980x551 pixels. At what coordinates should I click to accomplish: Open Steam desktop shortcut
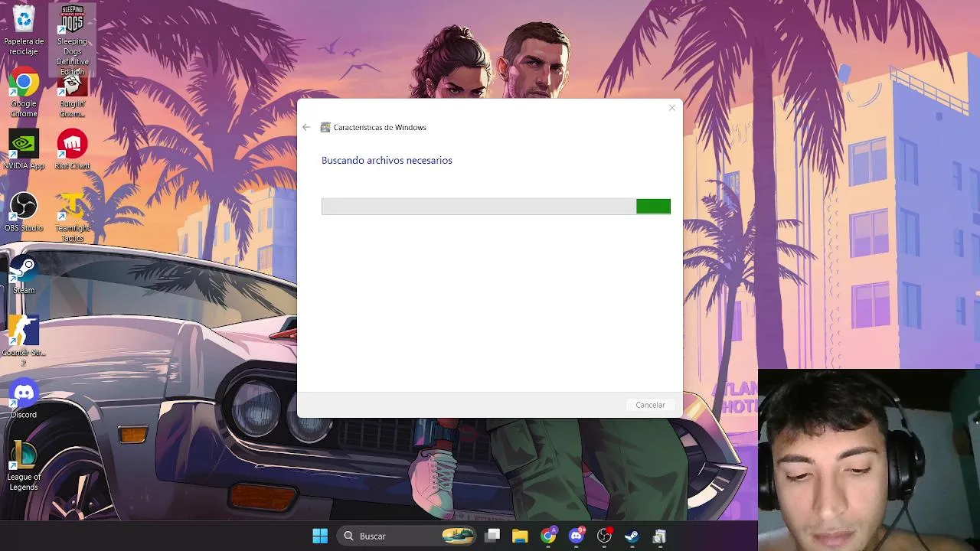24,274
